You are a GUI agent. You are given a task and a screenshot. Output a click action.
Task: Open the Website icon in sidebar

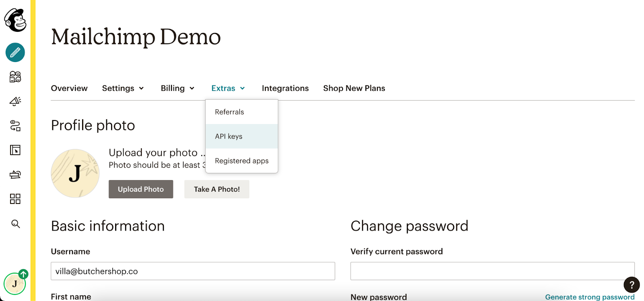pyautogui.click(x=15, y=150)
